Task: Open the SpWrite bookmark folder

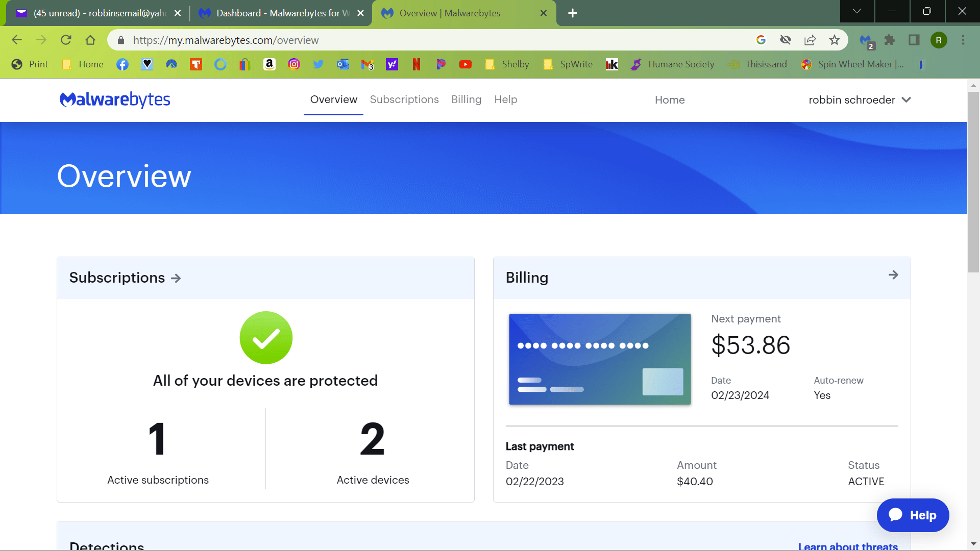Action: pyautogui.click(x=568, y=64)
